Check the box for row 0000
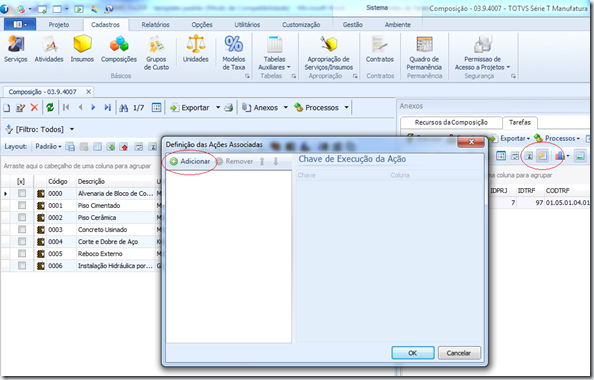The width and height of the screenshot is (594, 380). click(x=22, y=193)
